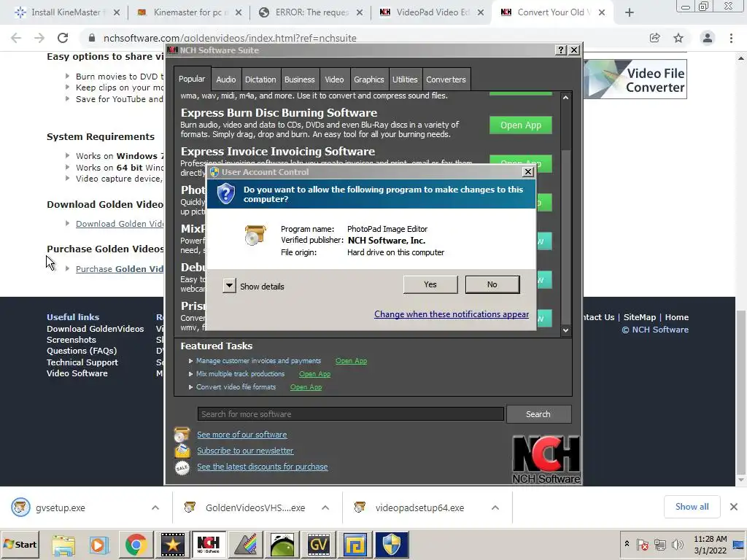Select the Video tab in NCH Suite
The width and height of the screenshot is (747, 560).
[334, 79]
